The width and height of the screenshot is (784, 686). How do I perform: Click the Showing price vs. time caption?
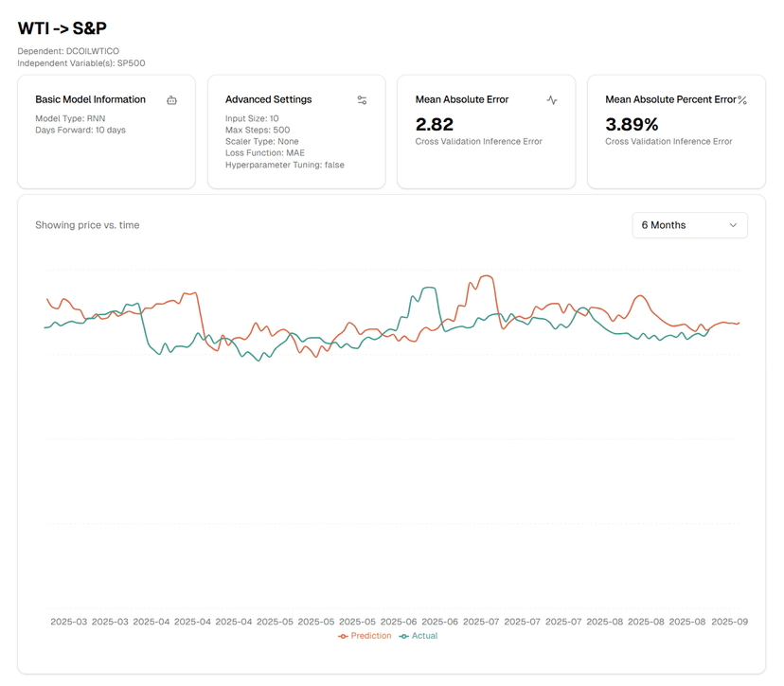pos(87,225)
